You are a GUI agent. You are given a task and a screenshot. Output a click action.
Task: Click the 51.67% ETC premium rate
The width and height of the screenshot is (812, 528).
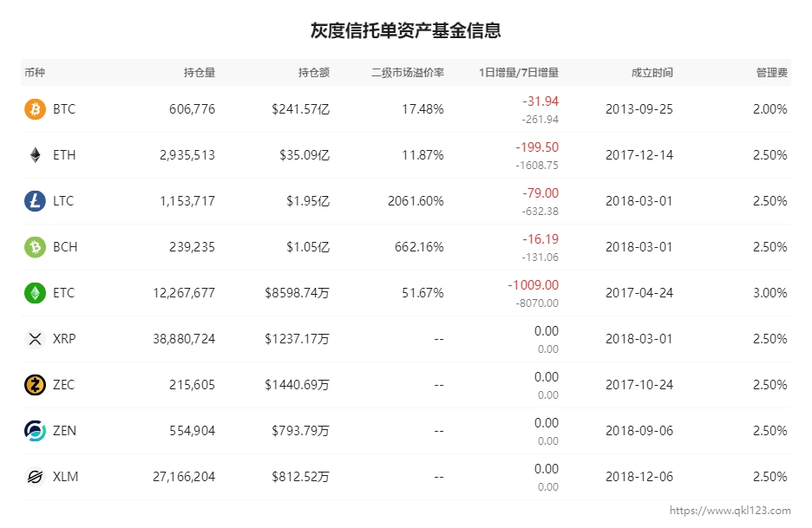coord(423,293)
